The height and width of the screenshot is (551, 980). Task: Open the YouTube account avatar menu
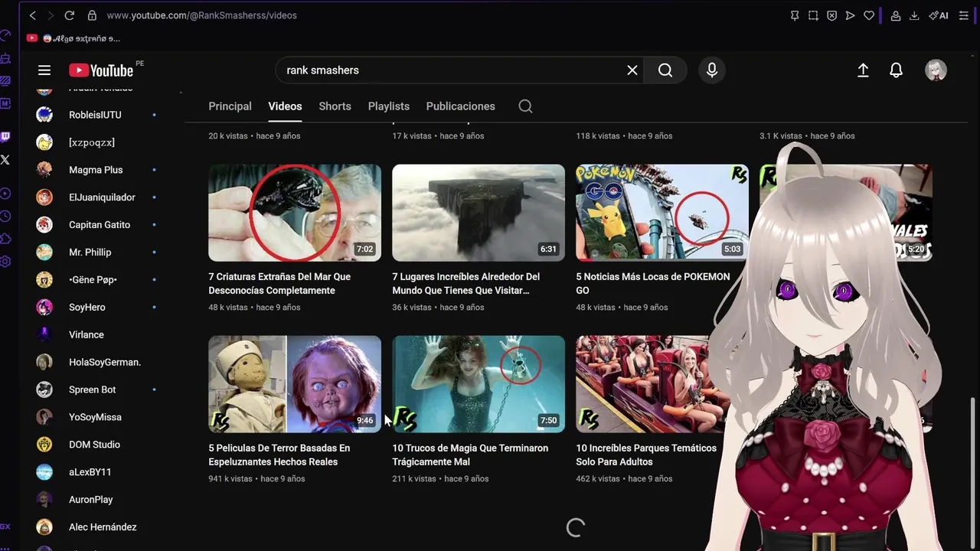[x=936, y=70]
